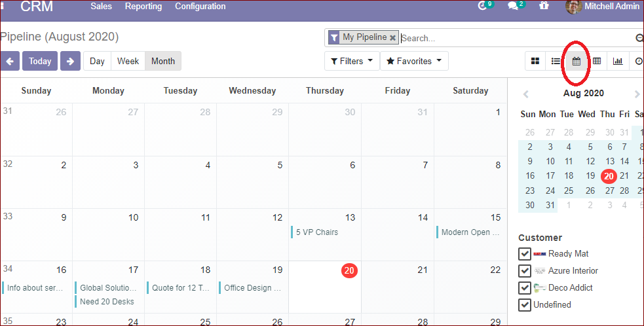Uncheck the Undefined customer checkbox

pyautogui.click(x=525, y=304)
